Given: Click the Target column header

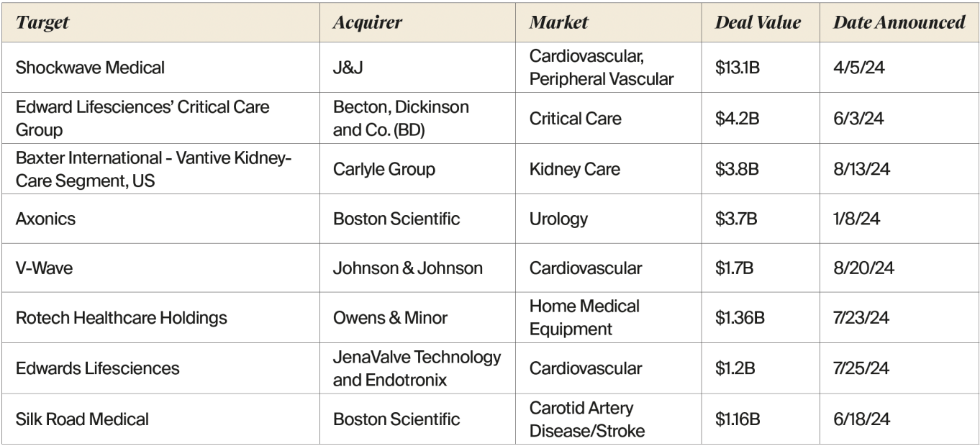Looking at the screenshot, I should tap(42, 22).
